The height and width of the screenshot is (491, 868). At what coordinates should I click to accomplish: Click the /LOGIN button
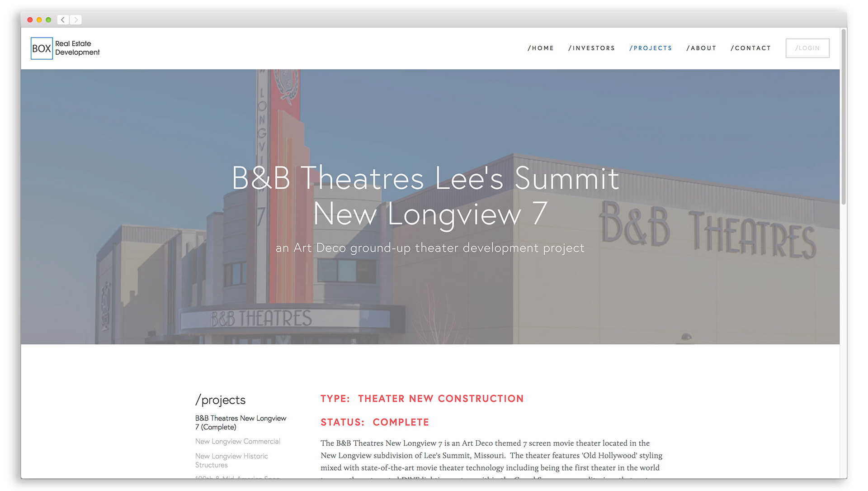[807, 48]
